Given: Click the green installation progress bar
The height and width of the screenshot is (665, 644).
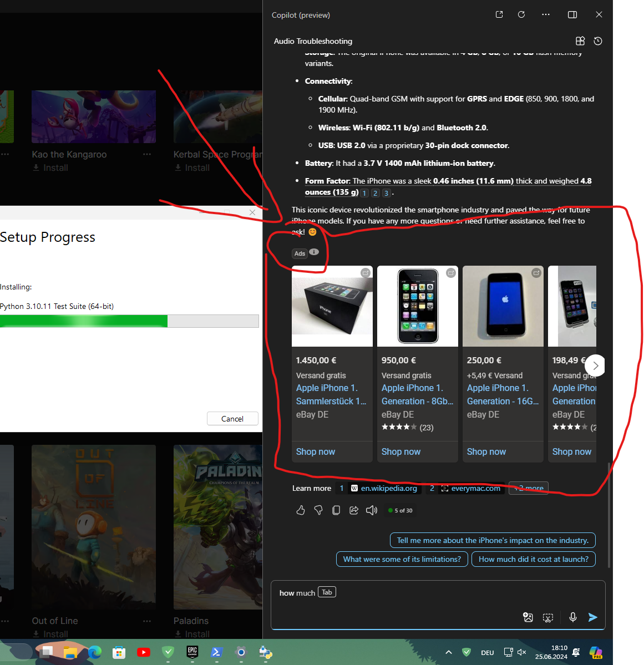Looking at the screenshot, I should click(x=83, y=321).
